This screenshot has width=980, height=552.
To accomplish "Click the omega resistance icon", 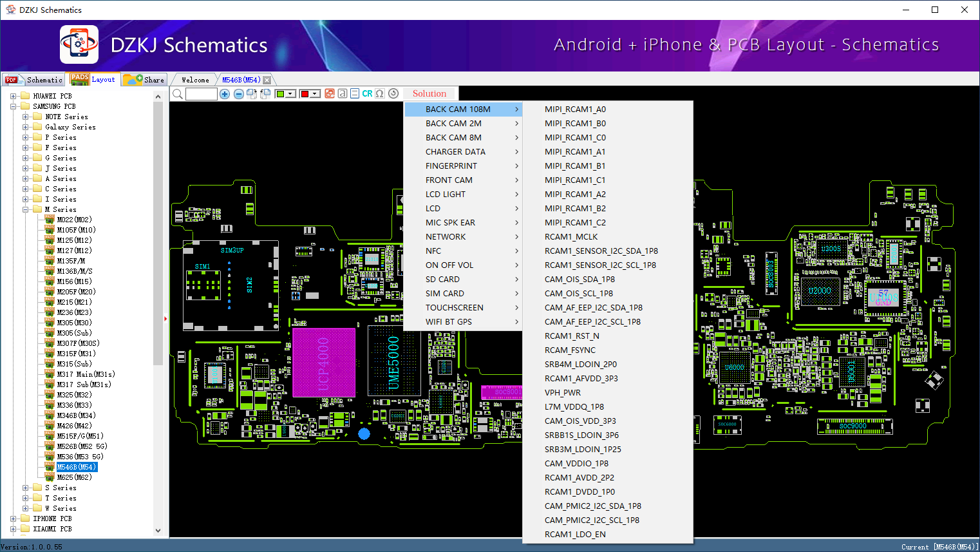I will coord(380,93).
